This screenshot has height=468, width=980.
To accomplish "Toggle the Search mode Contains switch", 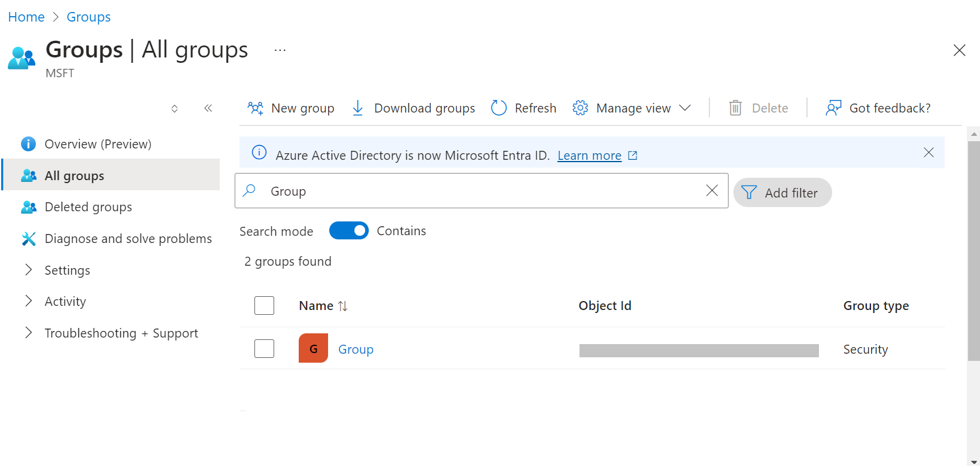I will click(x=349, y=231).
